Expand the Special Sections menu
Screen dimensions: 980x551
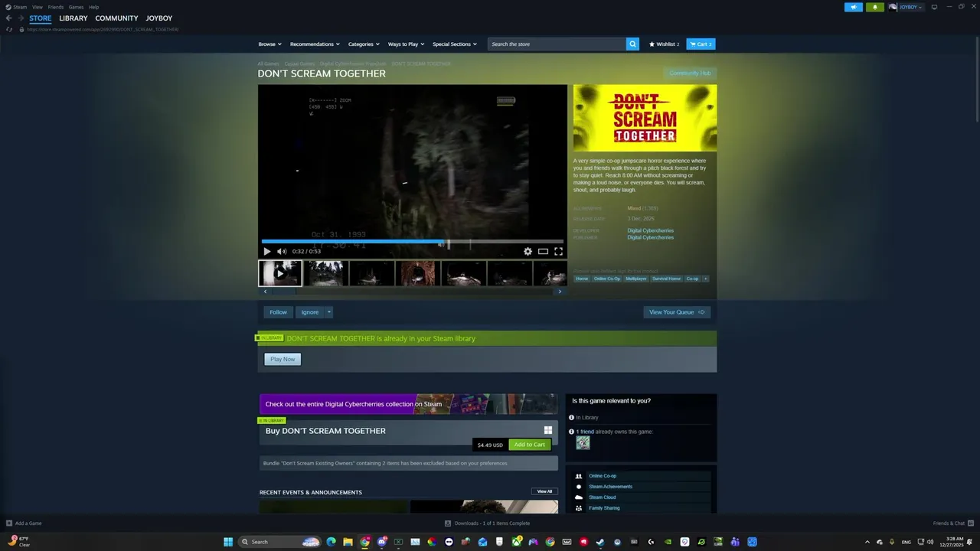454,44
